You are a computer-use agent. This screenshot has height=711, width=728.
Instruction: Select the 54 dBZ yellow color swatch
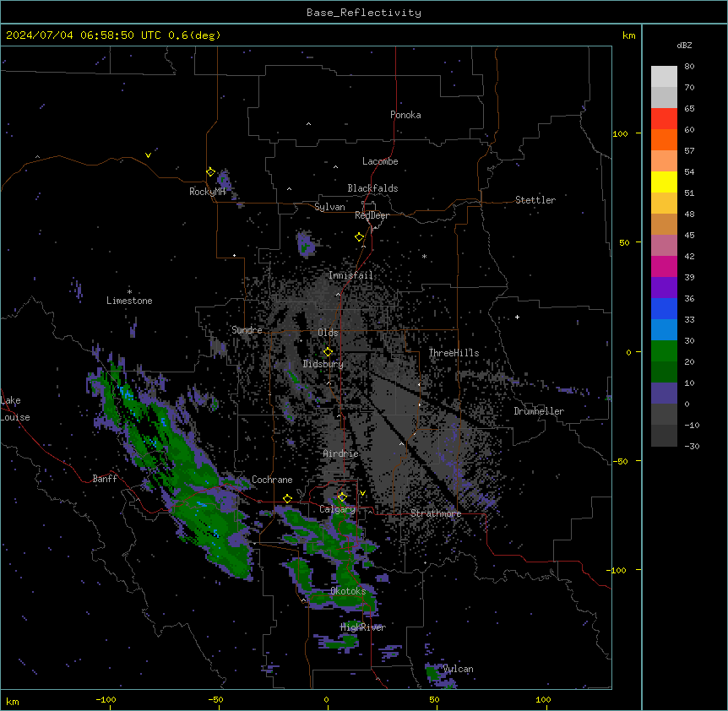coord(664,182)
